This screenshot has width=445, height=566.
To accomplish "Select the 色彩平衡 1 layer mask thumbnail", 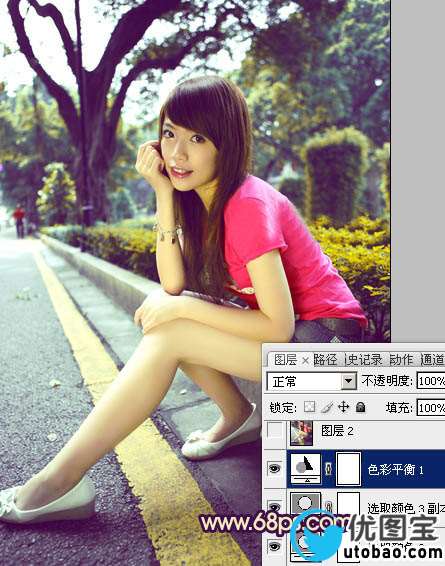I will coord(349,469).
